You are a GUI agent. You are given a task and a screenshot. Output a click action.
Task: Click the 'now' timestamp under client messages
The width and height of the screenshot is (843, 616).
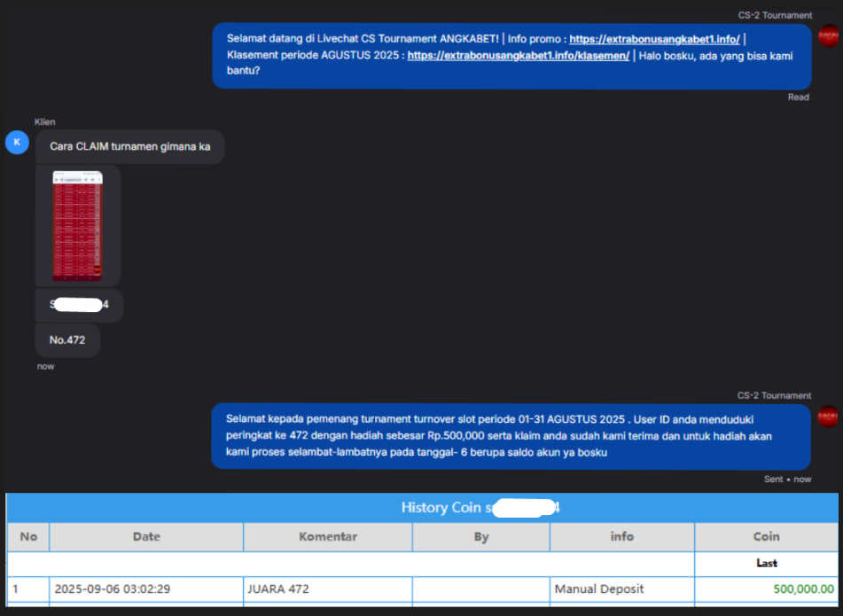coord(46,367)
